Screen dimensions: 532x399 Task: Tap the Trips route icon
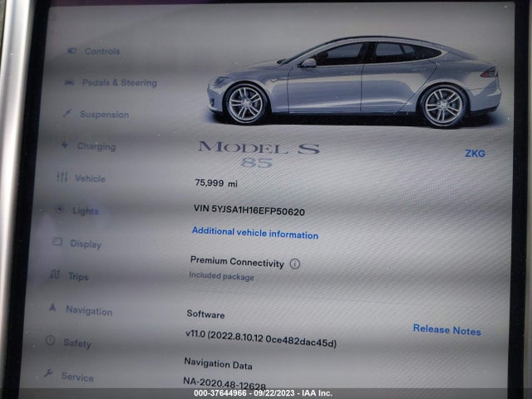click(55, 274)
